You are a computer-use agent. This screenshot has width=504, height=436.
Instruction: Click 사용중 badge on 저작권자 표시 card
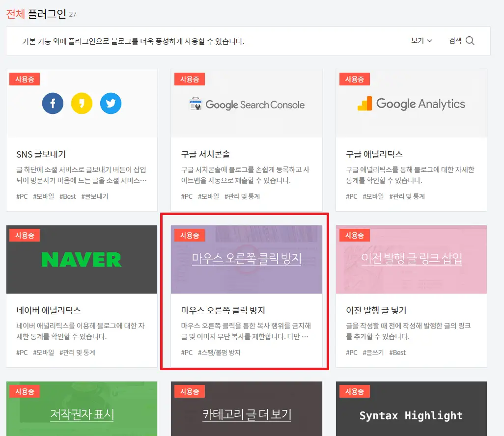(x=25, y=391)
